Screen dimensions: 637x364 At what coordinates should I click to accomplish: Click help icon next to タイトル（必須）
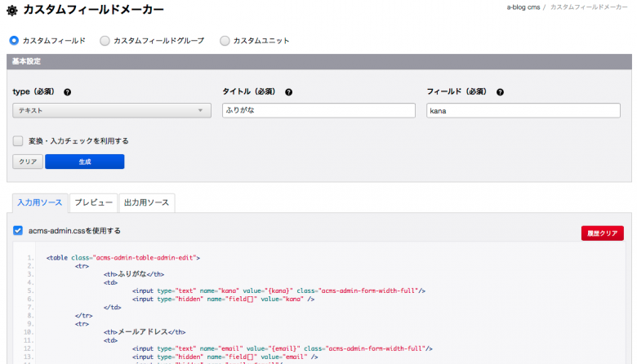(x=289, y=92)
